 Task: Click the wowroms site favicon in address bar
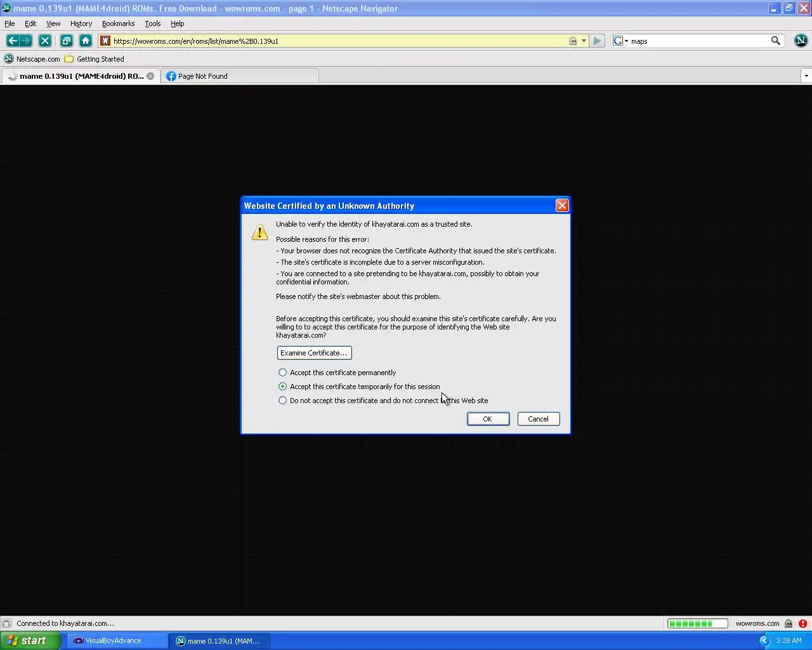click(x=105, y=41)
